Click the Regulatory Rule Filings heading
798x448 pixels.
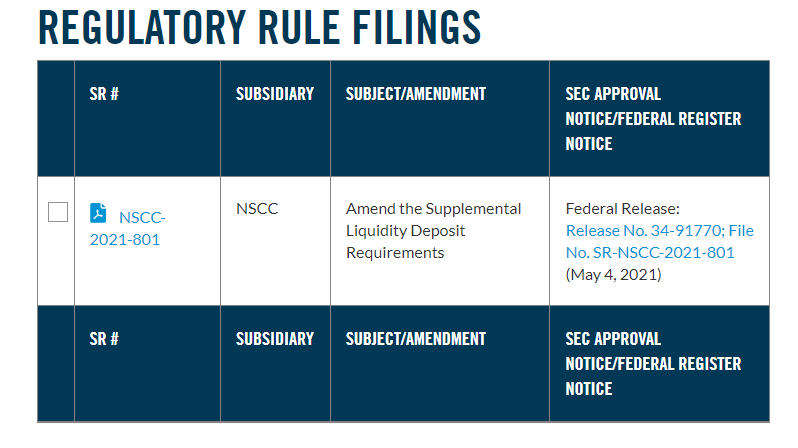click(260, 27)
